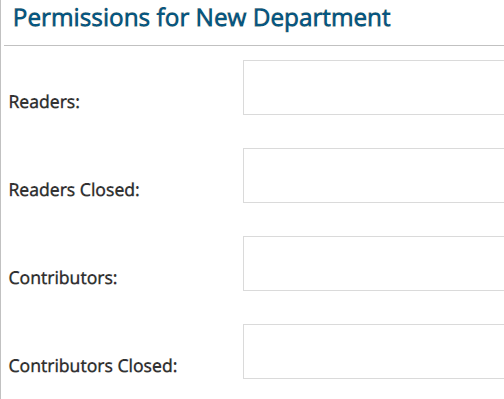
Task: Click the word Closed beside Contributors
Action: [x=147, y=366]
